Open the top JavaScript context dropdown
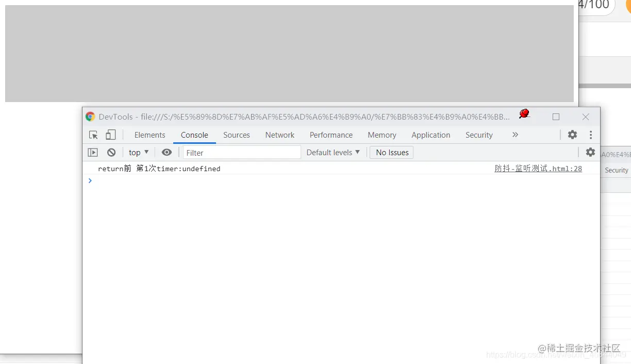Image resolution: width=631 pixels, height=364 pixels. (139, 153)
